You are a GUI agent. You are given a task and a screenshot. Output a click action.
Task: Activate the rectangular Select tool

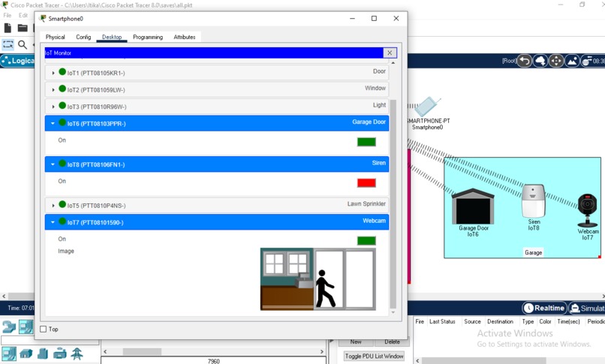click(8, 44)
